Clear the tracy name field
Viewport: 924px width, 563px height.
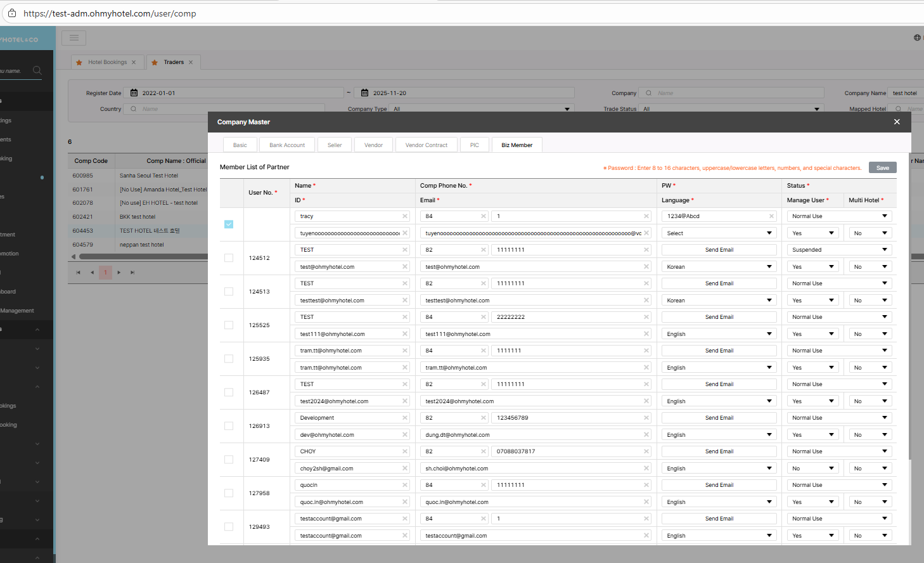(405, 216)
